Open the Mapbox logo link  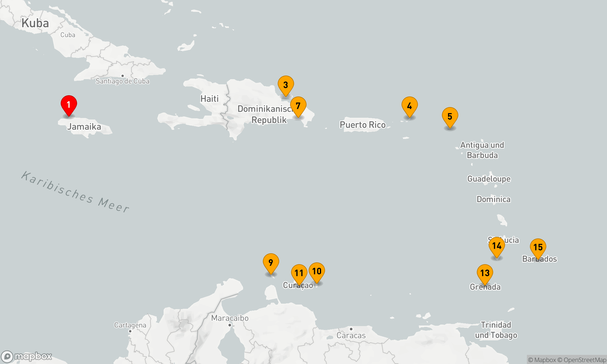point(27,356)
